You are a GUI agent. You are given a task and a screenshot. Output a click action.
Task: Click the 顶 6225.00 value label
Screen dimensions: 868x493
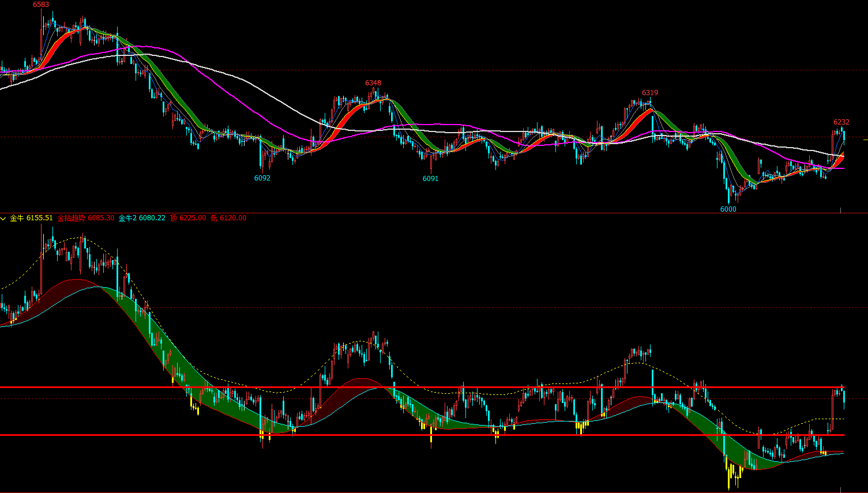click(x=187, y=218)
